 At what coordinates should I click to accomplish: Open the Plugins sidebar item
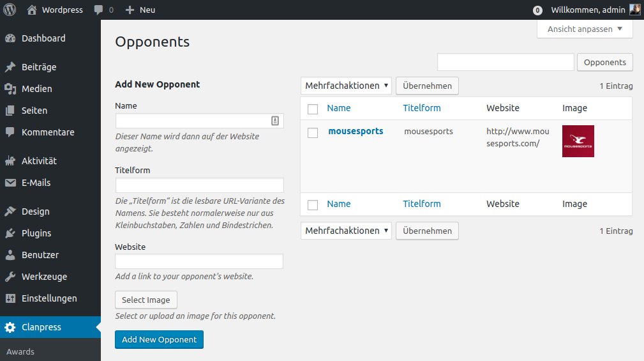pyautogui.click(x=36, y=233)
